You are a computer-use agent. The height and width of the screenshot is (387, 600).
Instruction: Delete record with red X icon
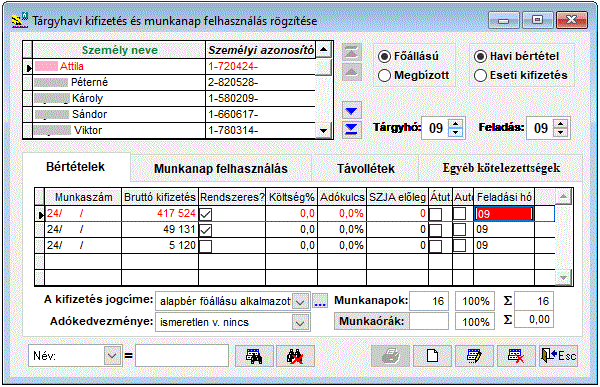point(516,356)
